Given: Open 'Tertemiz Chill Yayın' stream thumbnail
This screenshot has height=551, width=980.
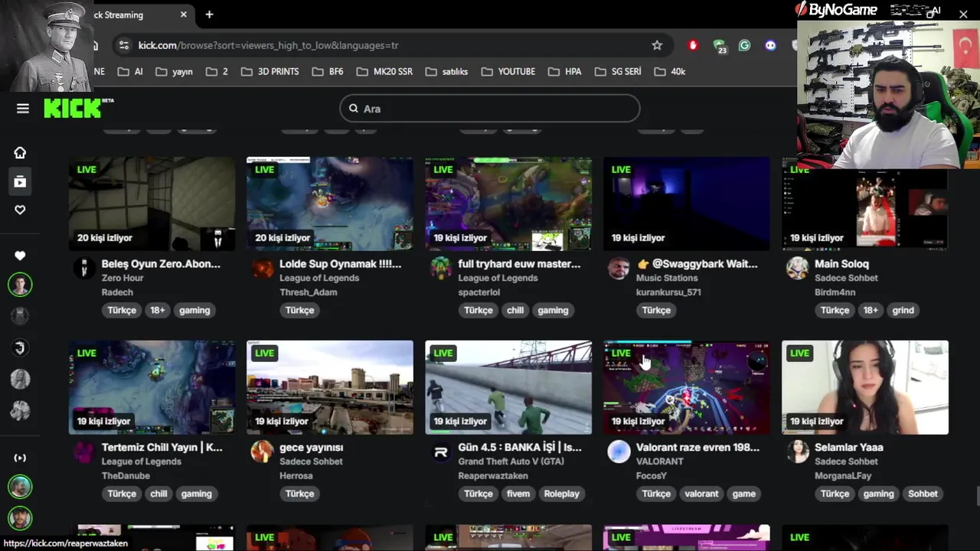Looking at the screenshot, I should click(152, 387).
